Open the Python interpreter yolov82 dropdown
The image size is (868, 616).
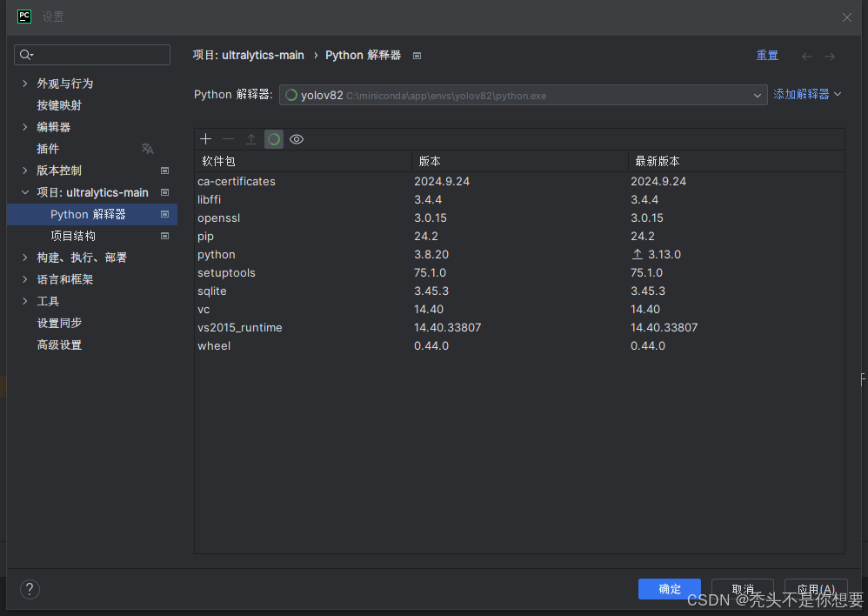[x=523, y=96]
